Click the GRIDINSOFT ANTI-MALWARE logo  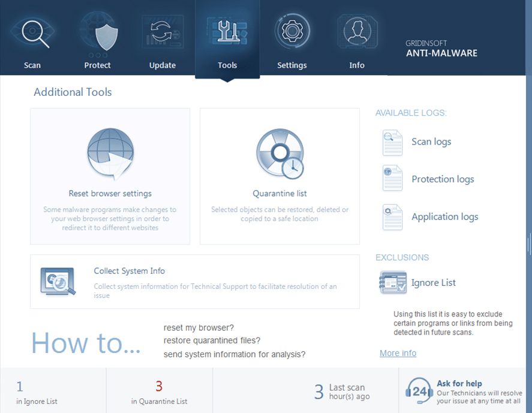tap(442, 49)
